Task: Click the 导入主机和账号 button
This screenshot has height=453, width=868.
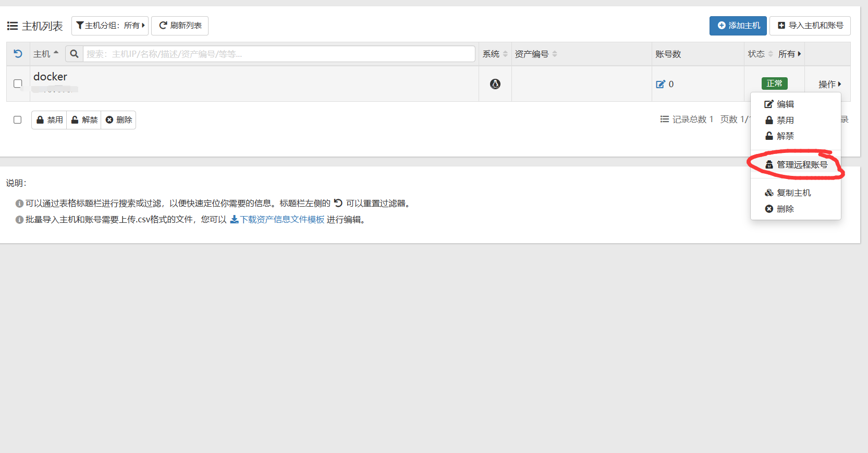Action: [x=810, y=26]
